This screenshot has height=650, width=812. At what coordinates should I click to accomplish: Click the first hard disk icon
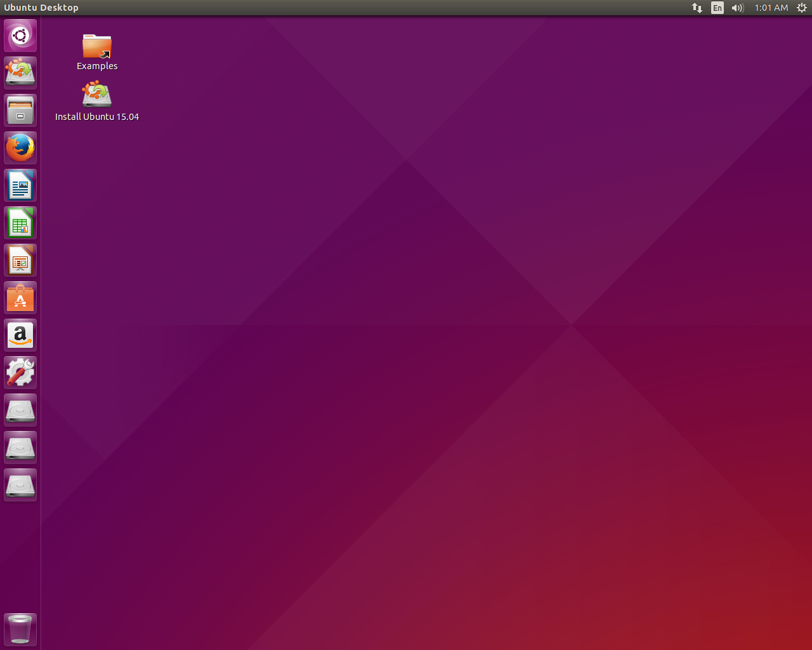(20, 409)
